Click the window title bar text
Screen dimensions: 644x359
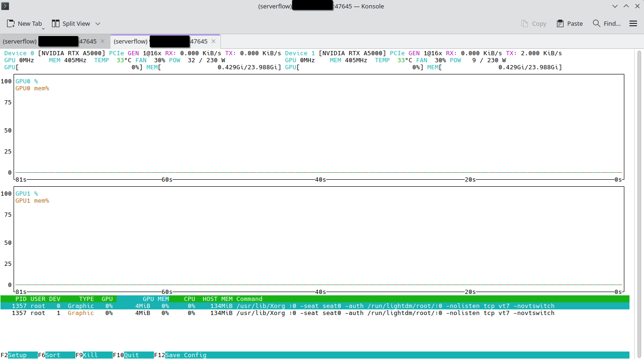[321, 6]
